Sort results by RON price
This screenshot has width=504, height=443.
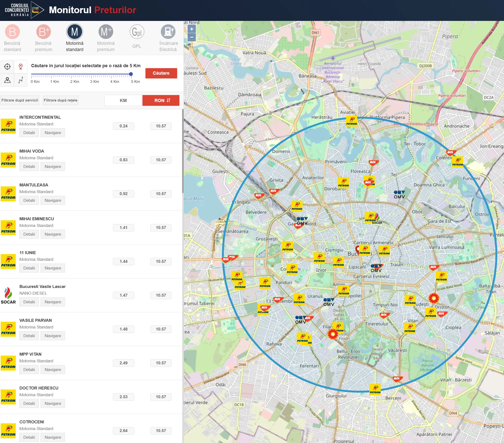click(161, 101)
